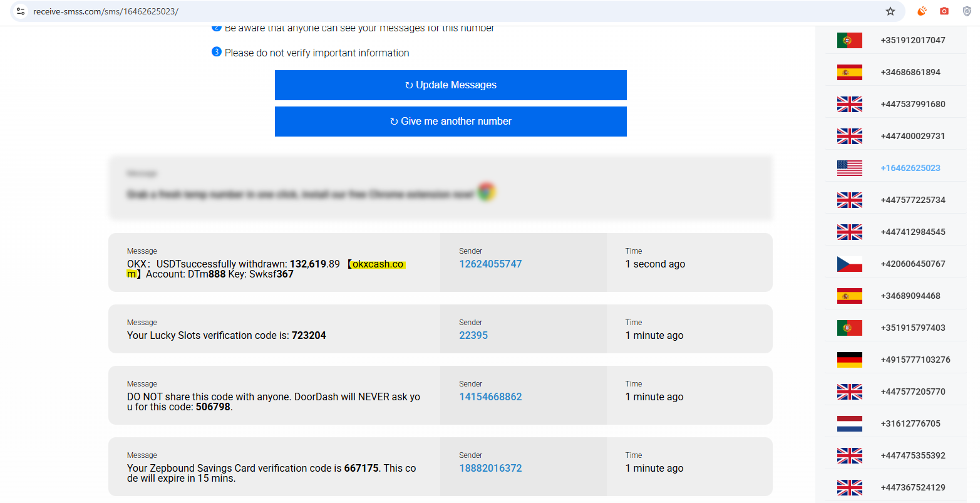Click the Czech flag beside +420606450767

click(850, 264)
